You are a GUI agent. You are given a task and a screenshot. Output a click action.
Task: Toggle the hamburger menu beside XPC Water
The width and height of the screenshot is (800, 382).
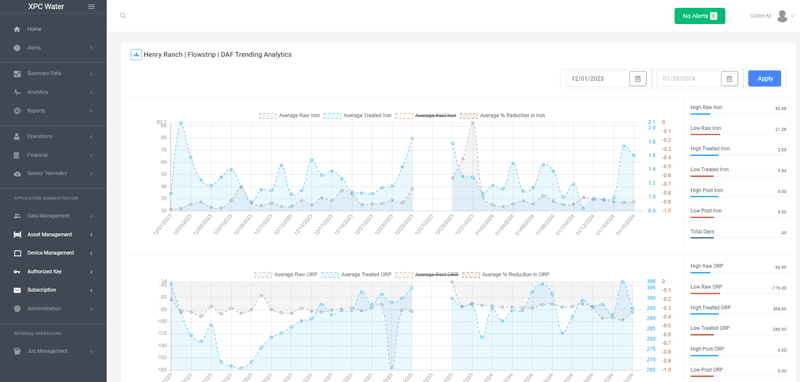click(x=91, y=7)
